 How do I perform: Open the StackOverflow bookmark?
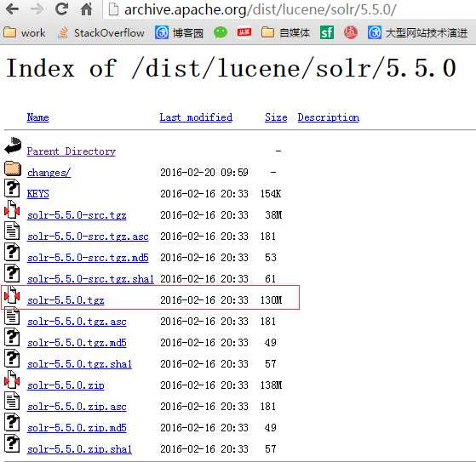pos(100,33)
